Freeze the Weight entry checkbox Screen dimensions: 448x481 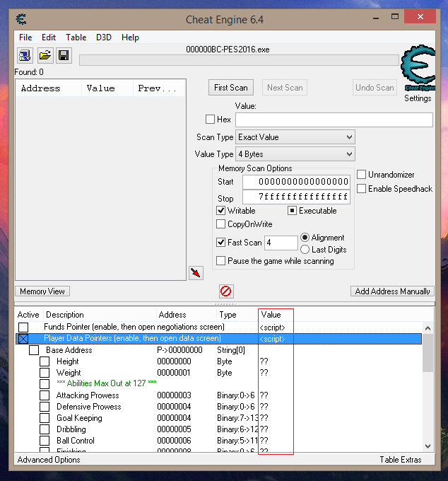tap(45, 373)
